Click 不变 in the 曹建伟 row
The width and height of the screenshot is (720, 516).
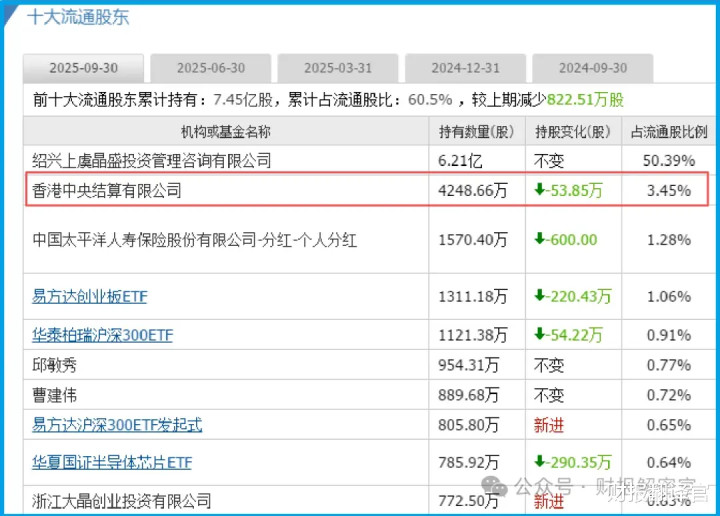[549, 395]
